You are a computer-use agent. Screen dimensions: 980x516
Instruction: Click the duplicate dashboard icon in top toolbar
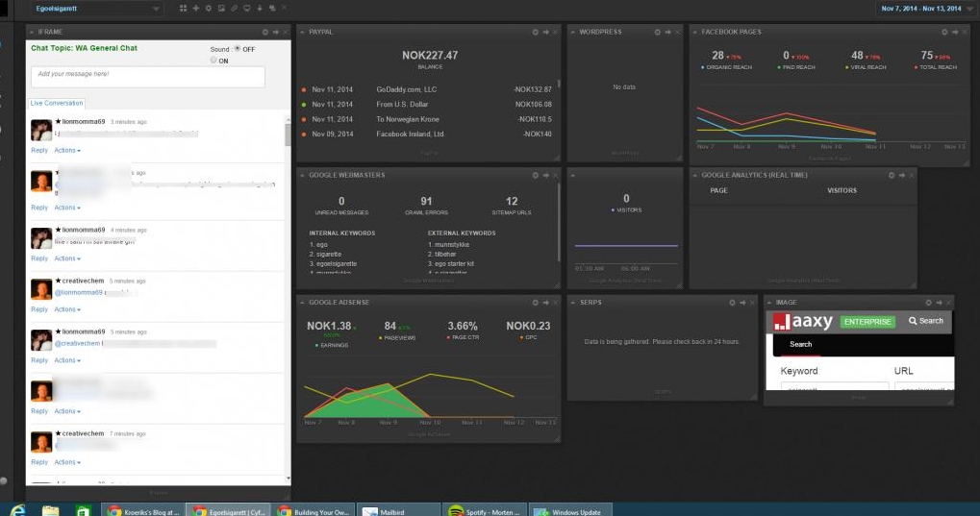pyautogui.click(x=272, y=8)
